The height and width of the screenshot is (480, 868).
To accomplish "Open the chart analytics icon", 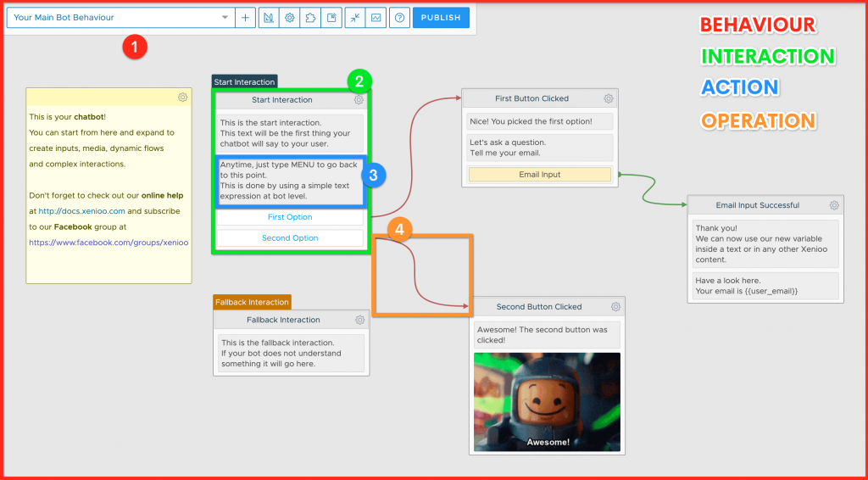I will (x=376, y=18).
